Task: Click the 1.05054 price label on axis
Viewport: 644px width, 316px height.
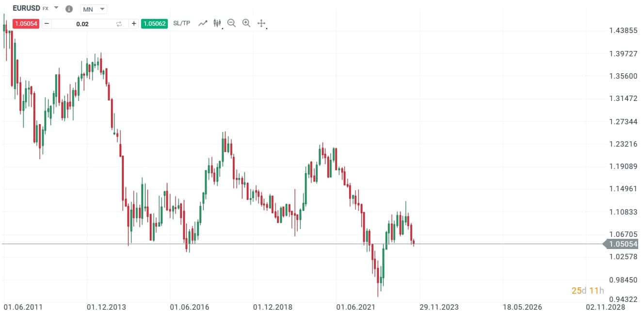Action: tap(623, 244)
